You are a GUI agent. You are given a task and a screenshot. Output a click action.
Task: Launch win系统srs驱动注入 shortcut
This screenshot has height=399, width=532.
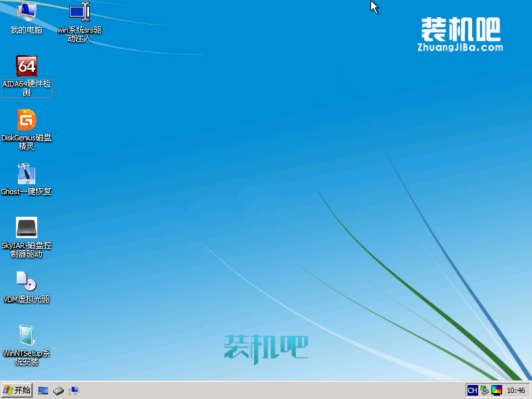click(79, 12)
